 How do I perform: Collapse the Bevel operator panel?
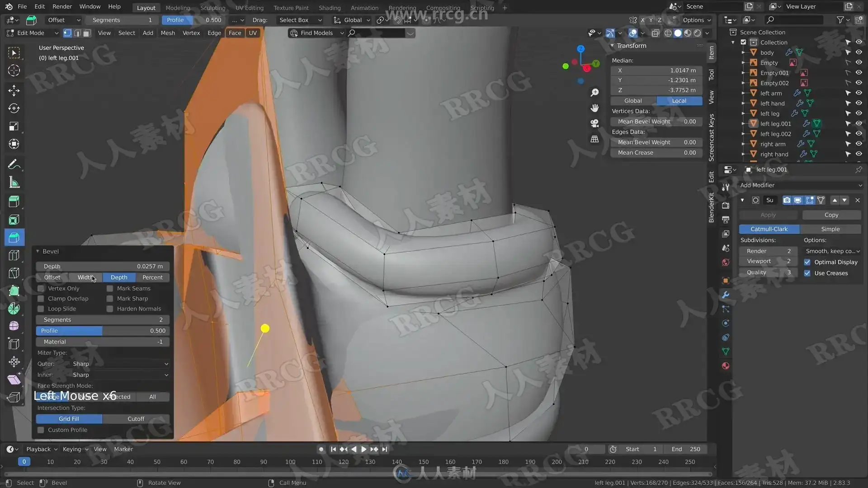coord(38,251)
